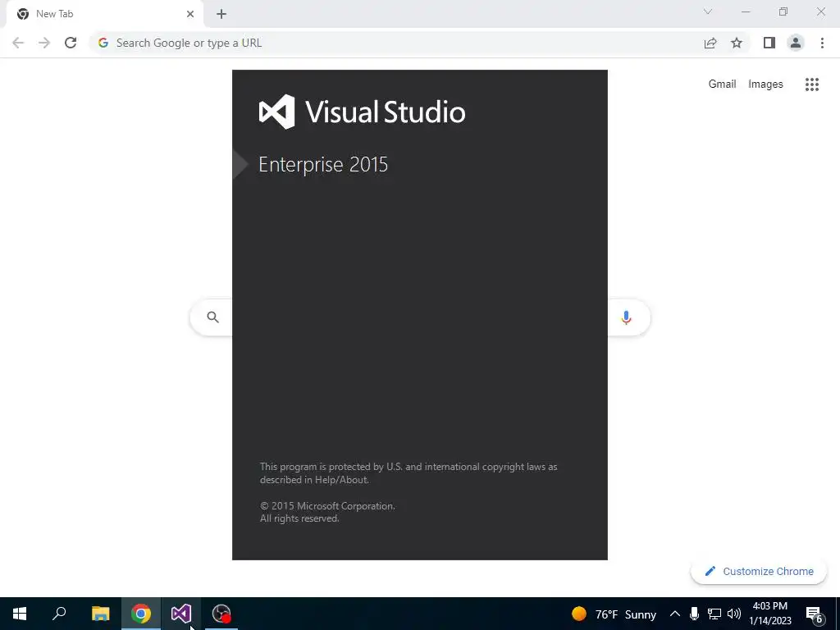
Task: Open Gmail link
Action: [x=722, y=84]
